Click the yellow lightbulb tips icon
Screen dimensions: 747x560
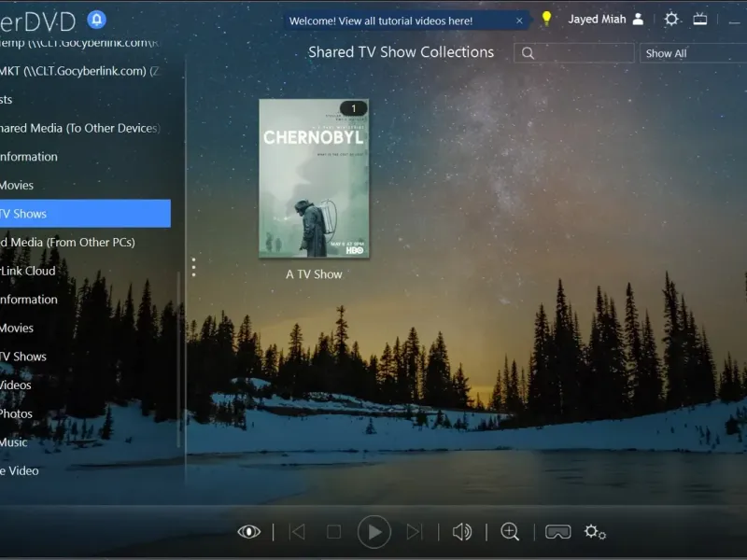click(x=546, y=19)
